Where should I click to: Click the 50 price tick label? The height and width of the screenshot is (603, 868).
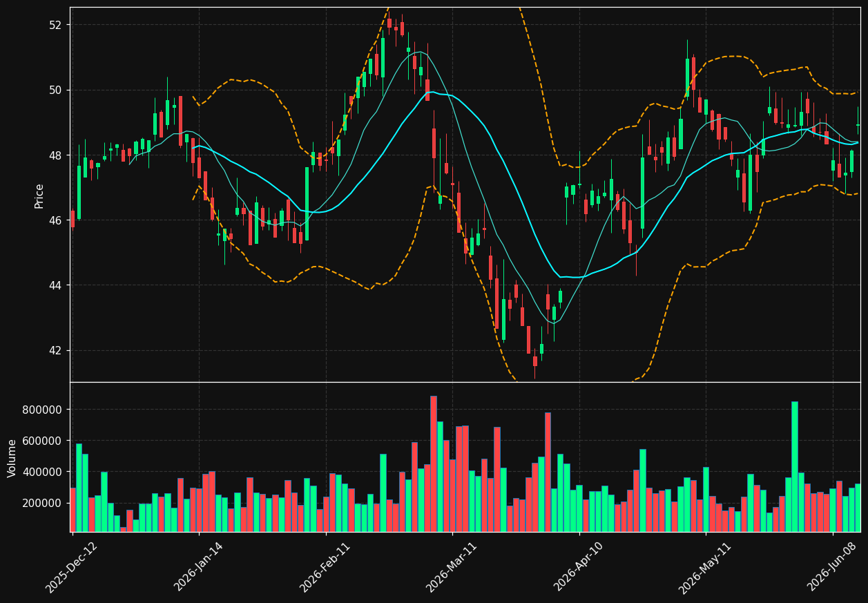55,90
